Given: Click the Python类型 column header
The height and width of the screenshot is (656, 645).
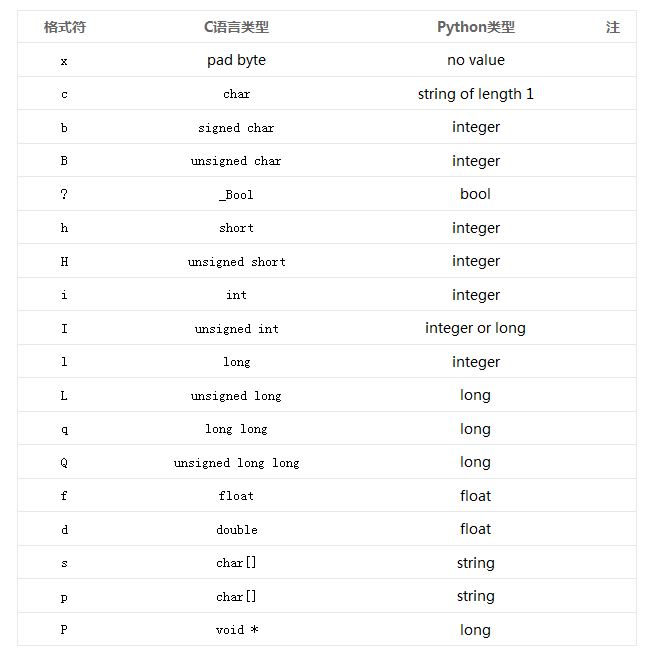Looking at the screenshot, I should [476, 27].
